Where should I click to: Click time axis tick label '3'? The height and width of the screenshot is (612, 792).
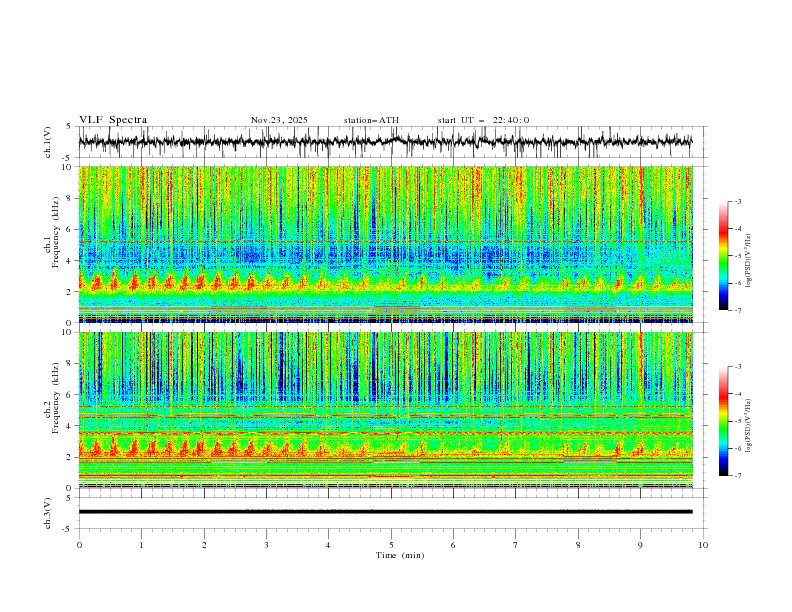266,545
